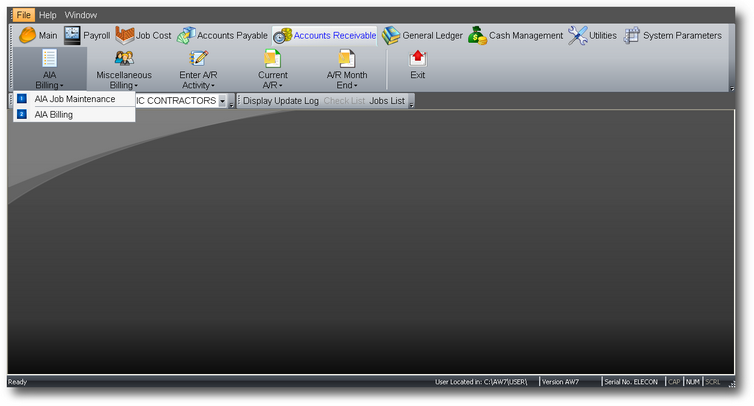
Task: Expand Miscellaneous Billing dropdown arrow
Action: coord(136,86)
